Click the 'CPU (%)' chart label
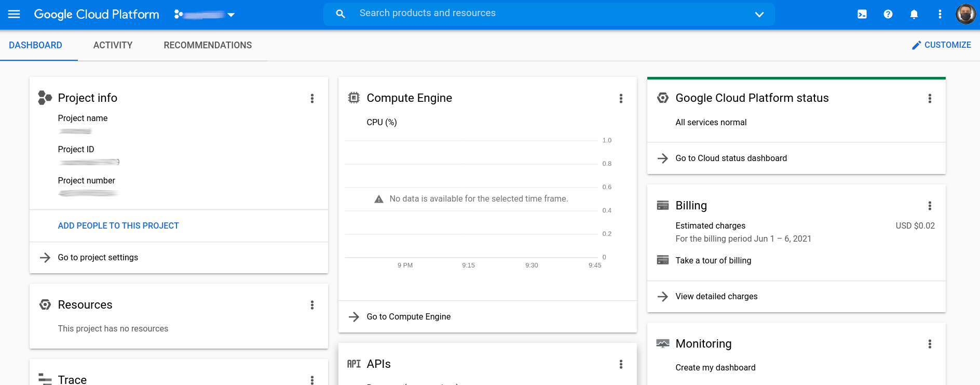The image size is (980, 385). [382, 122]
